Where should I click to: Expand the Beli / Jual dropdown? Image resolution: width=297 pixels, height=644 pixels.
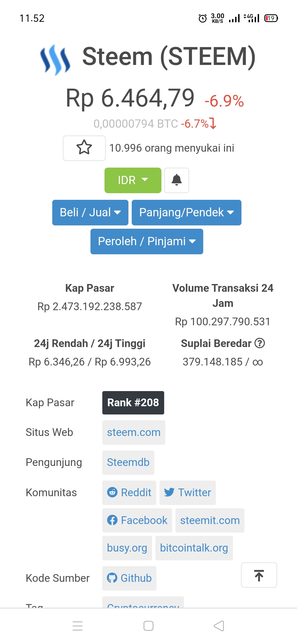click(x=90, y=212)
